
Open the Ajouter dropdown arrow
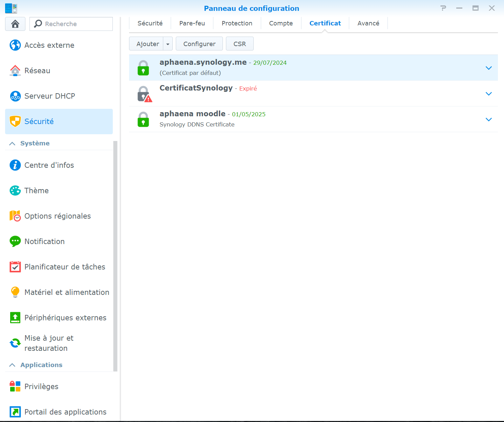click(x=168, y=44)
